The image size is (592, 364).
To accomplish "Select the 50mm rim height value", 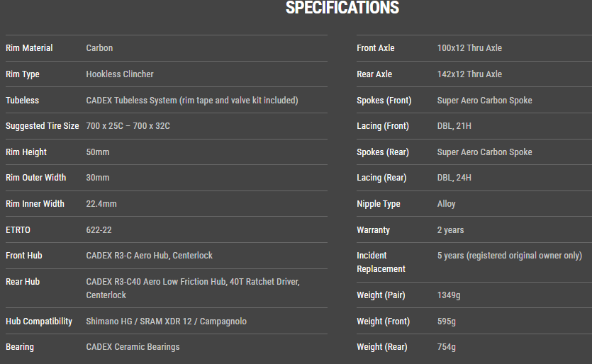I will click(98, 152).
